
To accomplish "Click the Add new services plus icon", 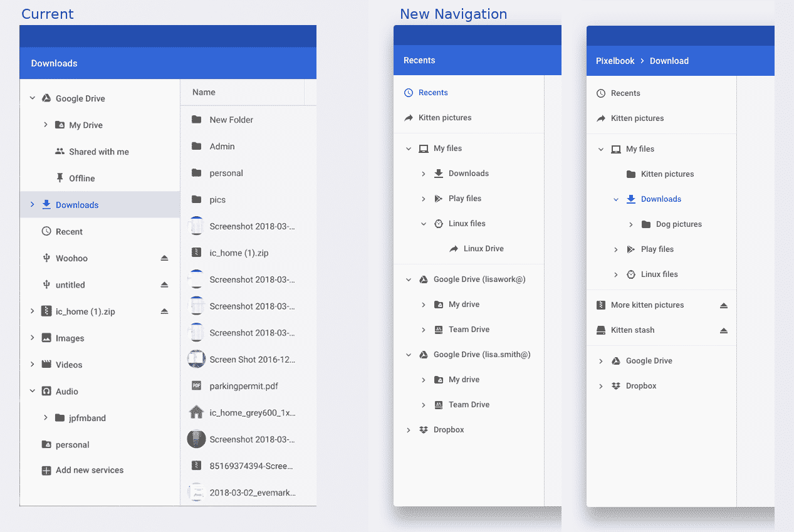I will click(x=46, y=471).
